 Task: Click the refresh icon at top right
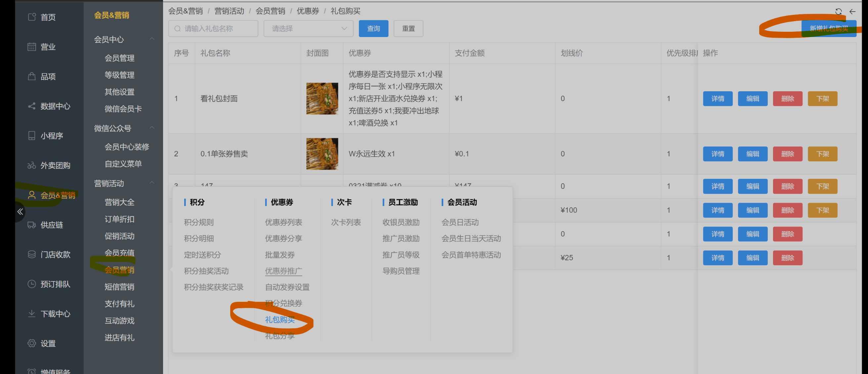(839, 12)
